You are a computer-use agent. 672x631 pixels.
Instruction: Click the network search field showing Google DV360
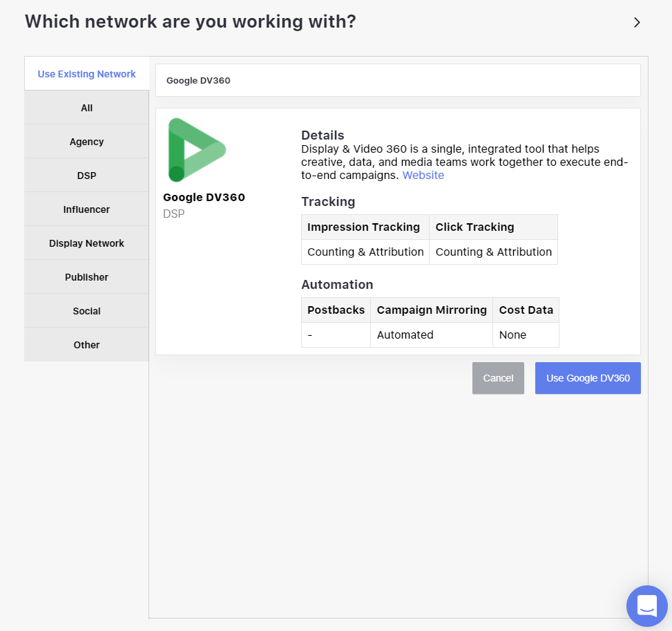coord(398,80)
